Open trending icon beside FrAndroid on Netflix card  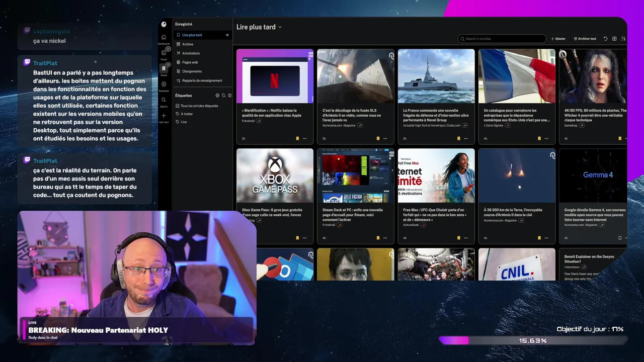[x=259, y=121]
